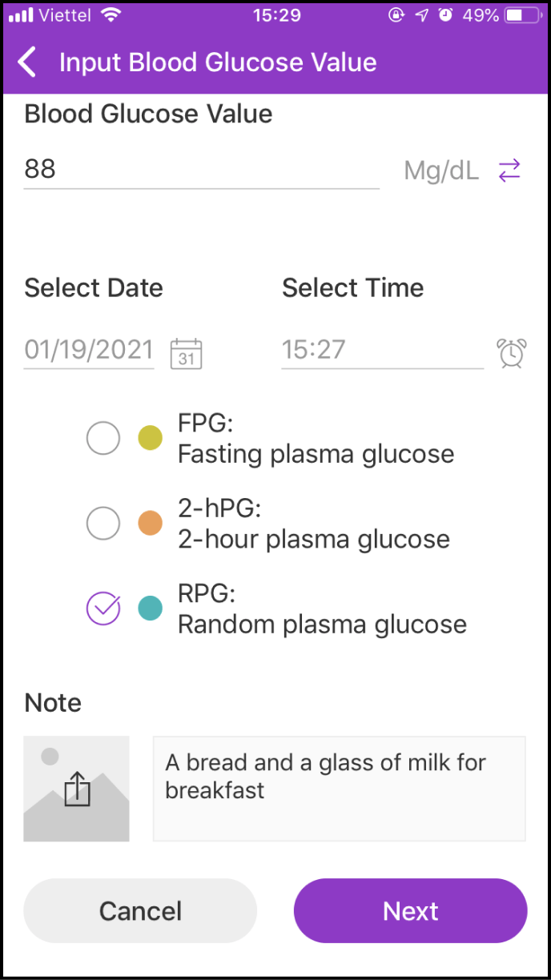The width and height of the screenshot is (551, 980).
Task: Select FPG fasting plasma glucose option
Action: [103, 438]
